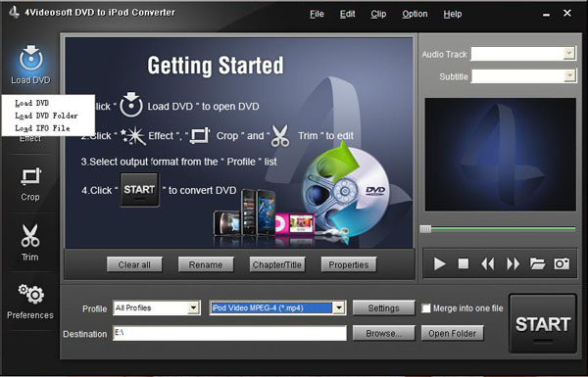This screenshot has width=588, height=377.
Task: Open the iPod Video MPEG-4 format dropdown
Action: (x=277, y=308)
